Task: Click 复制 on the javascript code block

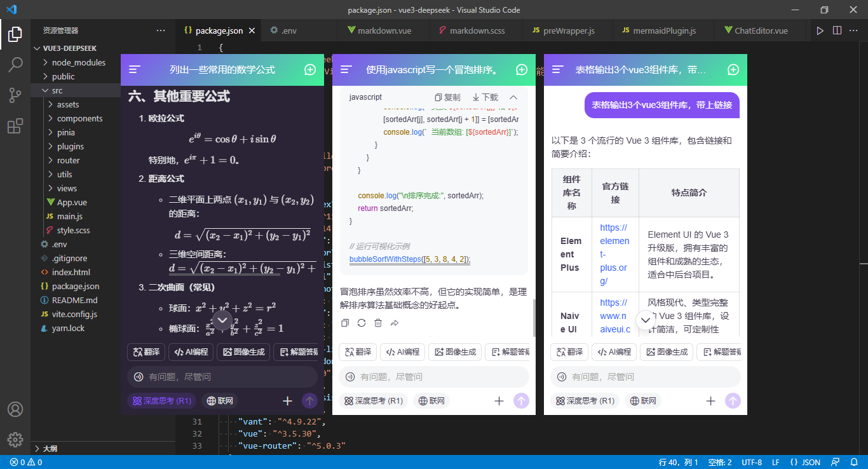Action: (x=447, y=97)
